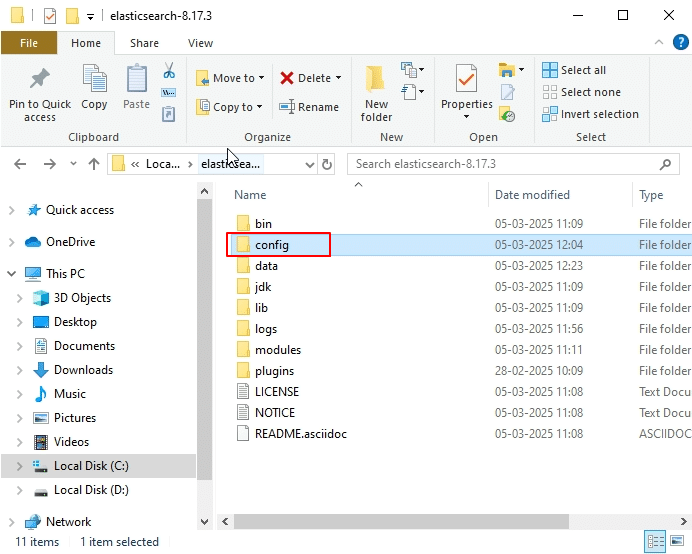Viewport: 692px width, 554px height.
Task: Click Select all in the ribbon
Action: tap(574, 70)
